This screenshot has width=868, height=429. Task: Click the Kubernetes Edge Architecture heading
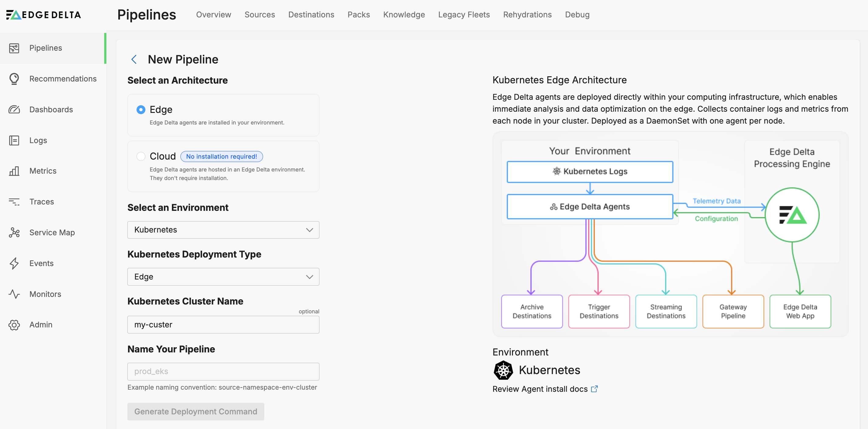pyautogui.click(x=559, y=80)
